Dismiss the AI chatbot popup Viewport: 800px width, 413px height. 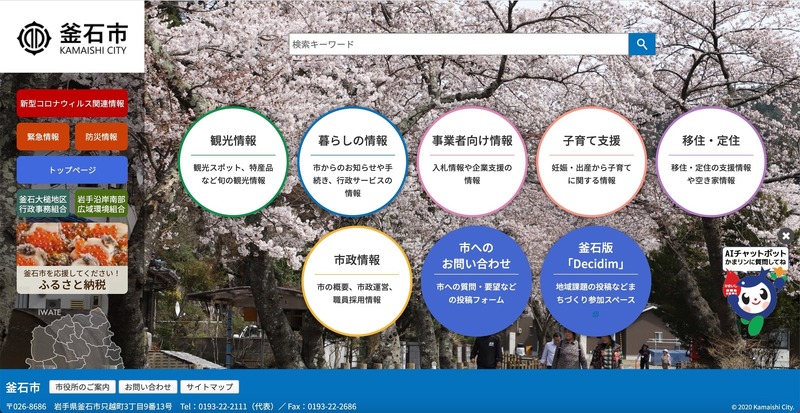point(786,235)
